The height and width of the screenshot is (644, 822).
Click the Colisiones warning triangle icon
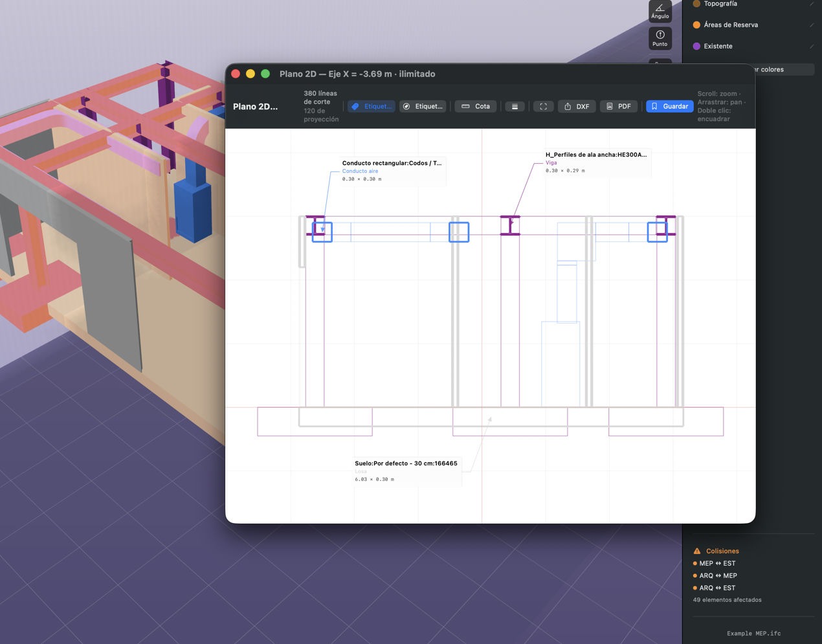point(697,551)
